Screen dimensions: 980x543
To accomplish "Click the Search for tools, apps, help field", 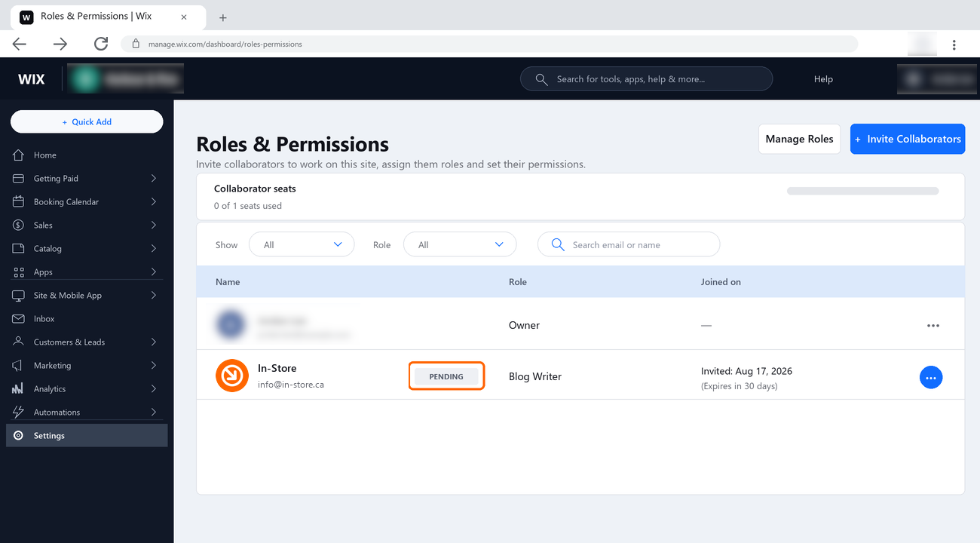I will coord(646,79).
